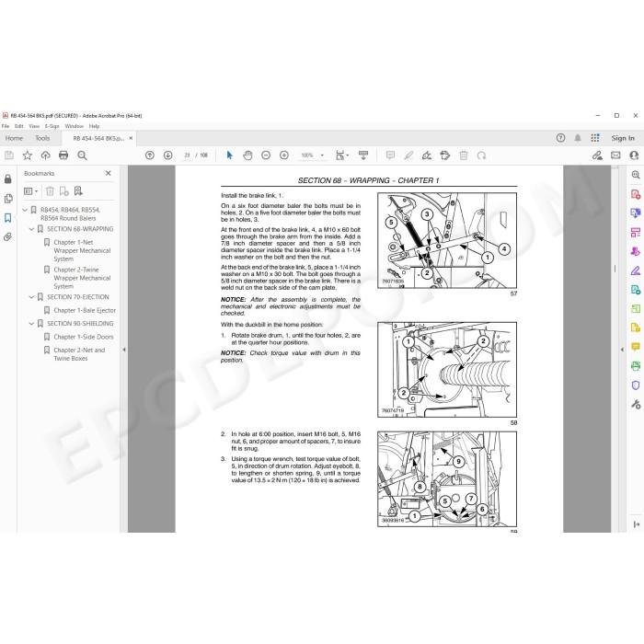Viewport: 644px width, 644px height.
Task: Open Chapter 2-Twine Wrapper Mechanical System bookmark
Action: [82, 278]
